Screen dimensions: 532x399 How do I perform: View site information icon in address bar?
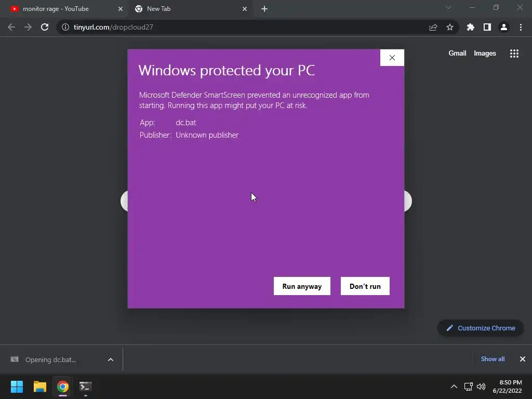[x=65, y=27]
